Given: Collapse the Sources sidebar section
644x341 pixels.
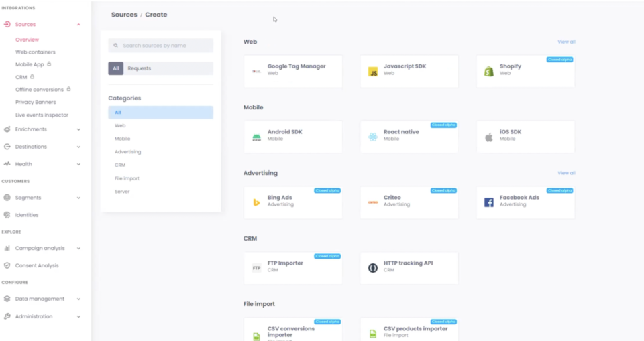Looking at the screenshot, I should click(x=78, y=25).
